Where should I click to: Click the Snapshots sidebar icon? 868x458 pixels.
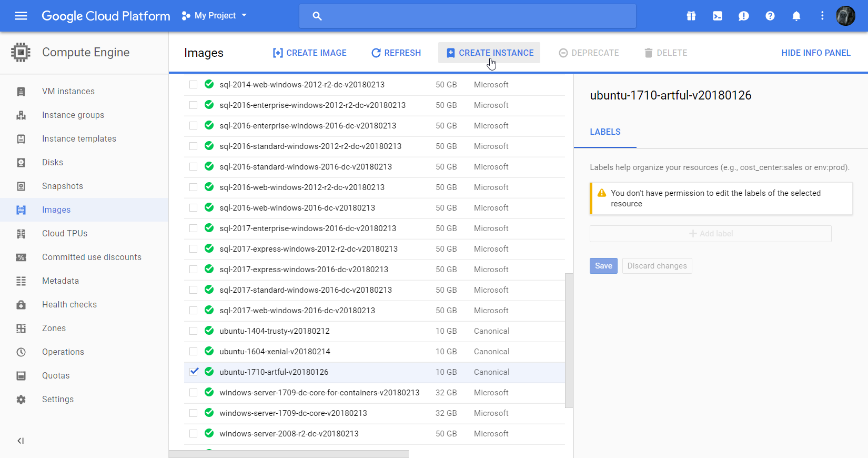pos(21,186)
